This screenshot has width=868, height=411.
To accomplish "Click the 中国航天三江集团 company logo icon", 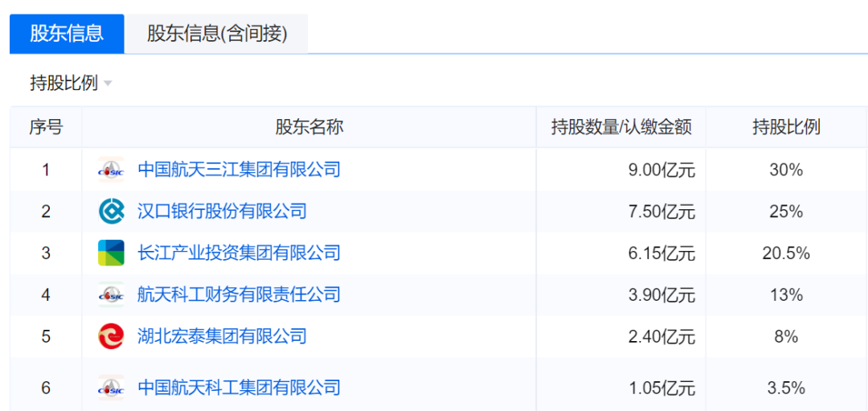I will [x=111, y=170].
